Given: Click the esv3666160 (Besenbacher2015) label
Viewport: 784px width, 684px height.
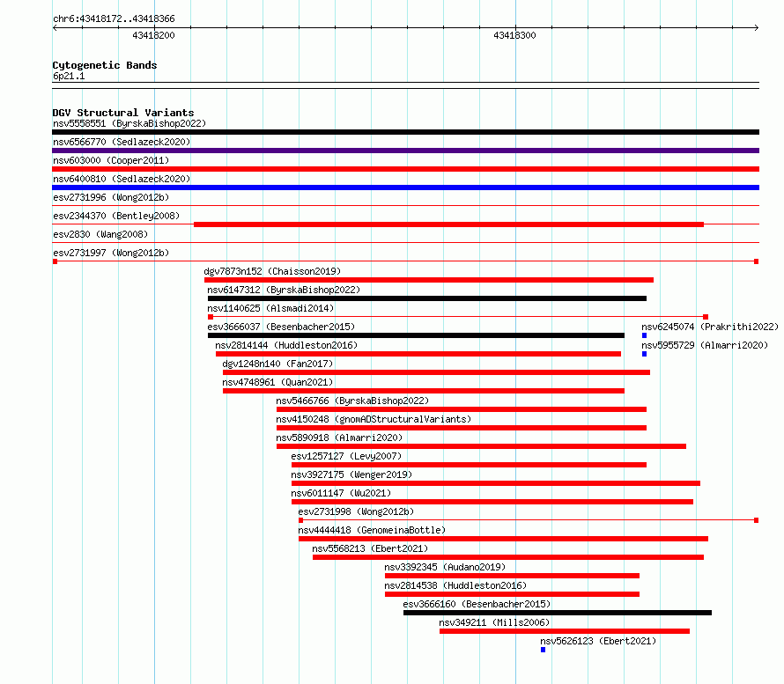Looking at the screenshot, I should coord(477,604).
